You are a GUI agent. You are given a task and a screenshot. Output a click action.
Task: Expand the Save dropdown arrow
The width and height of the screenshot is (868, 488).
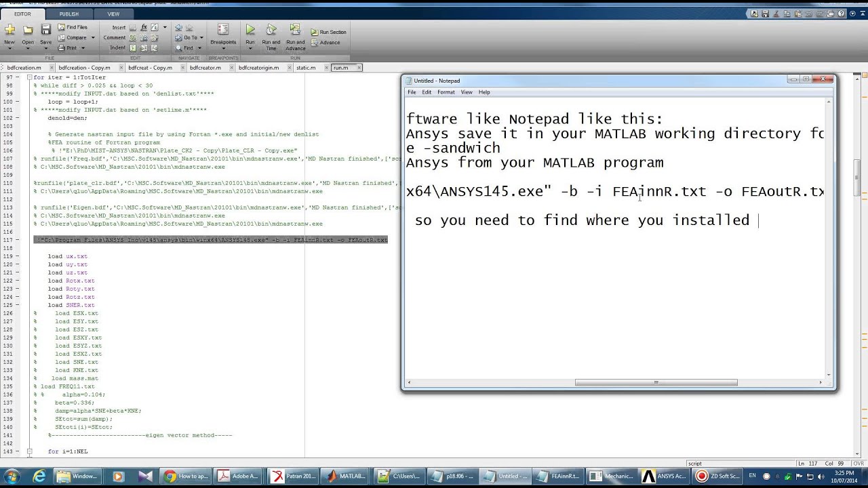pos(46,48)
